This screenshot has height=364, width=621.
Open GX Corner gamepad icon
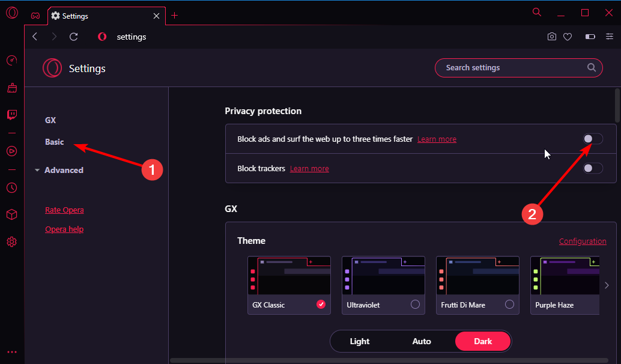click(35, 16)
